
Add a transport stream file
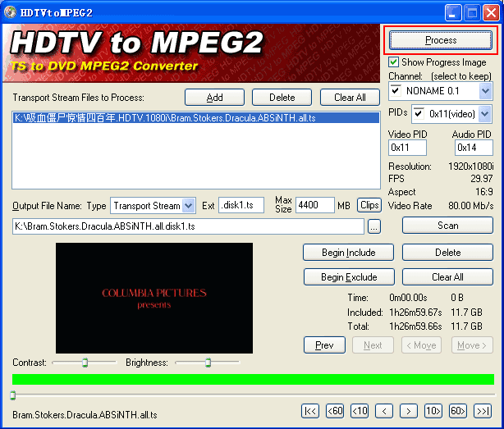(x=215, y=98)
